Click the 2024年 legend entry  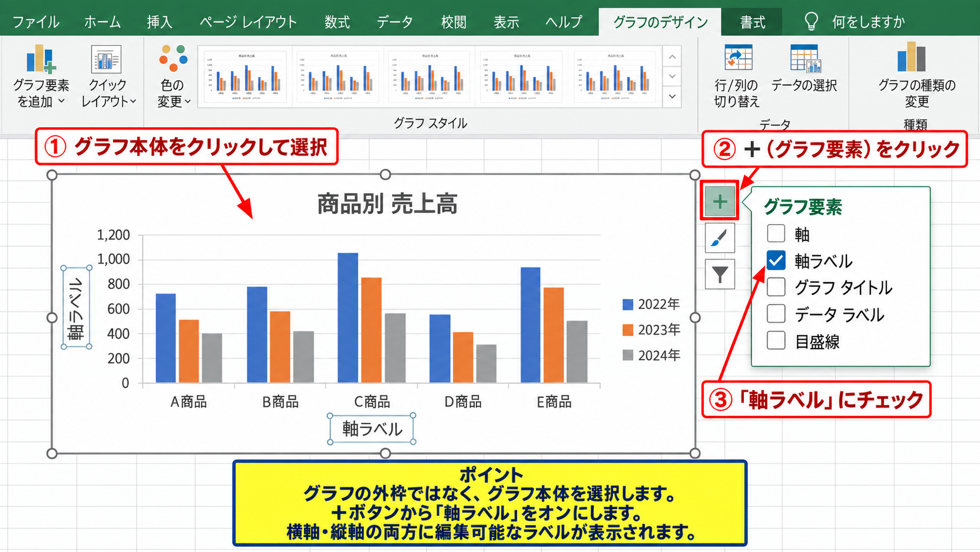click(651, 355)
